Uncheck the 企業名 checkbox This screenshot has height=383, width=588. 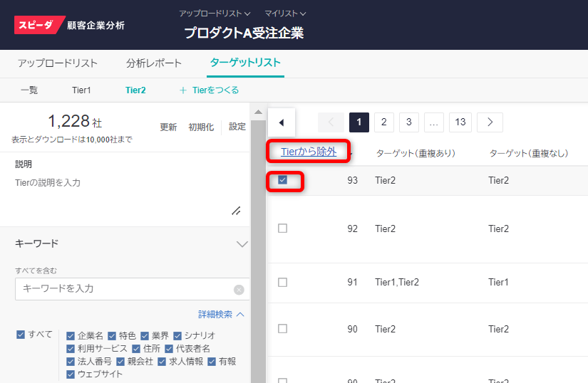point(71,335)
